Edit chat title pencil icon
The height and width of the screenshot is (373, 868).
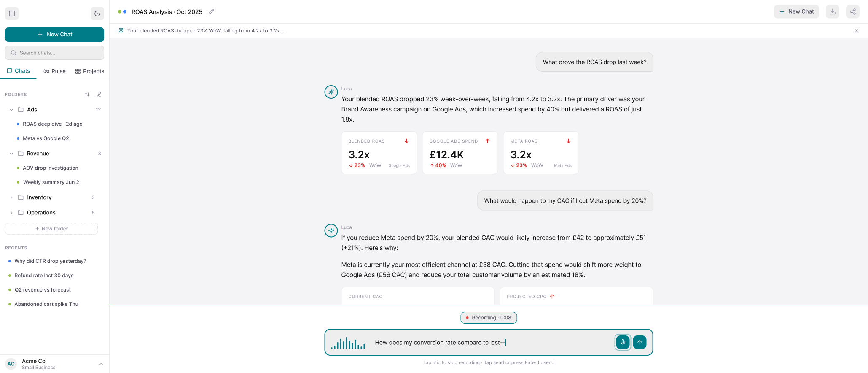pyautogui.click(x=211, y=12)
